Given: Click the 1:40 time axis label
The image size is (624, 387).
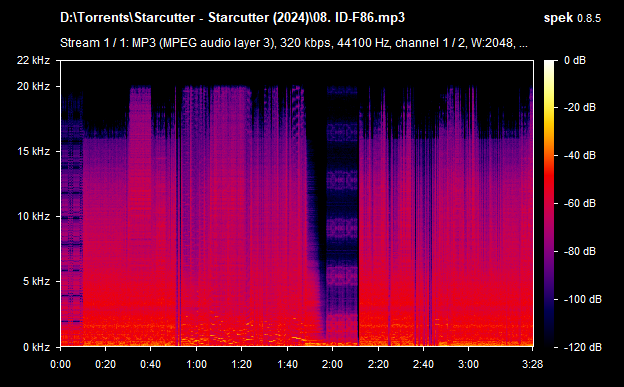Looking at the screenshot, I should tap(287, 364).
